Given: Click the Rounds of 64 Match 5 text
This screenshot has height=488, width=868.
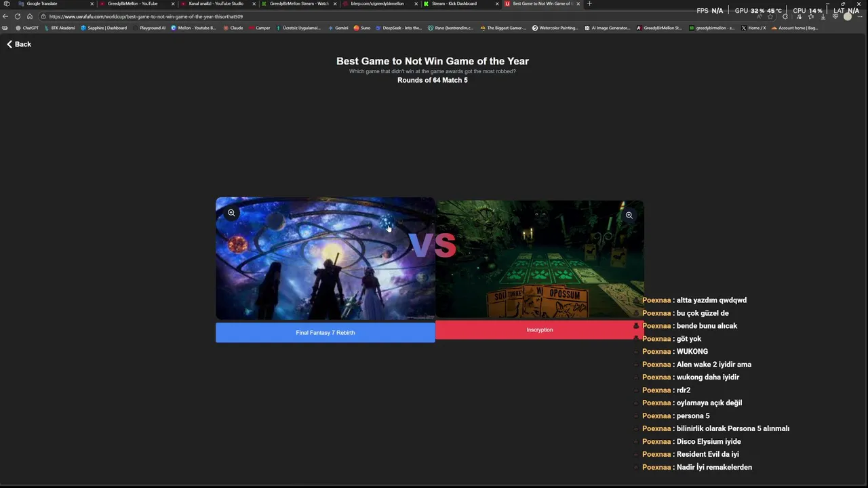Looking at the screenshot, I should tap(433, 80).
